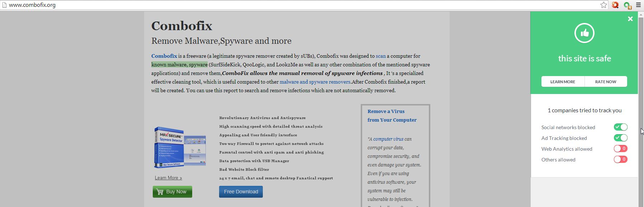Viewport: 644px width, 207px height.
Task: Click 'Appealing and User friendly interface' text
Action: coord(258,135)
